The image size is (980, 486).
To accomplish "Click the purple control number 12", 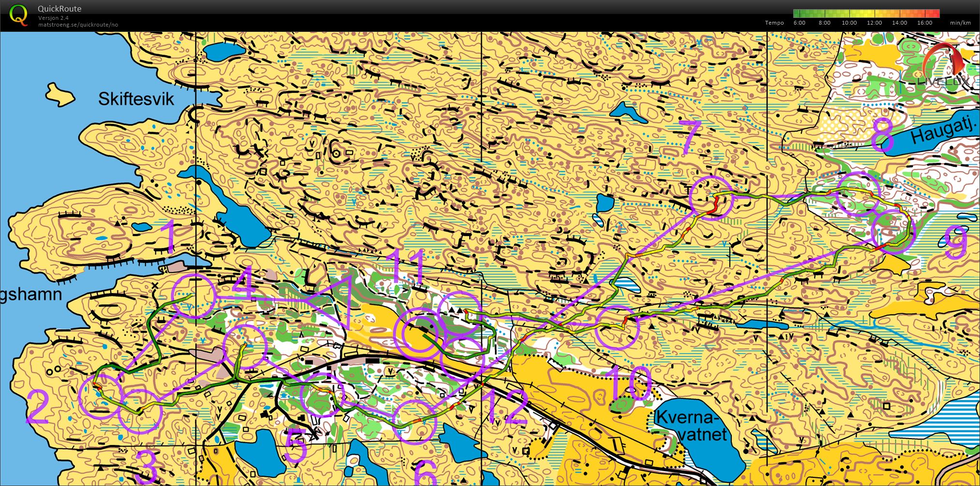I will tap(505, 407).
